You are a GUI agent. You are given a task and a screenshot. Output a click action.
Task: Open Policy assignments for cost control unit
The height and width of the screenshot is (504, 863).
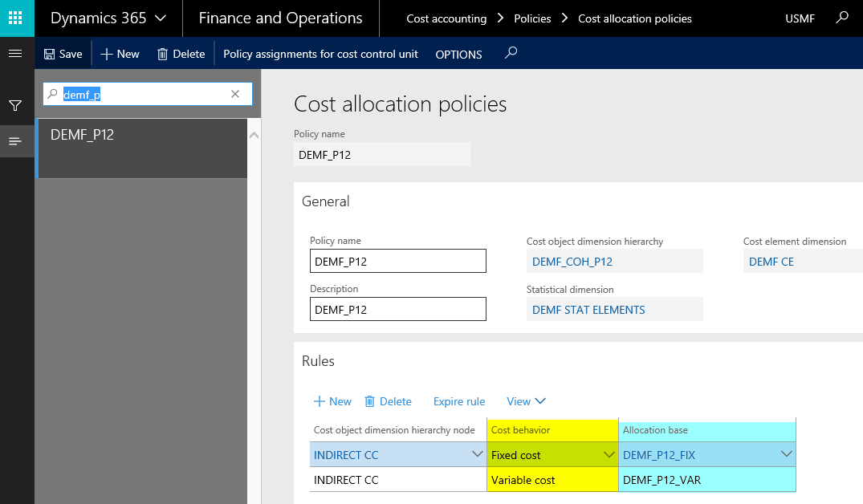point(320,54)
